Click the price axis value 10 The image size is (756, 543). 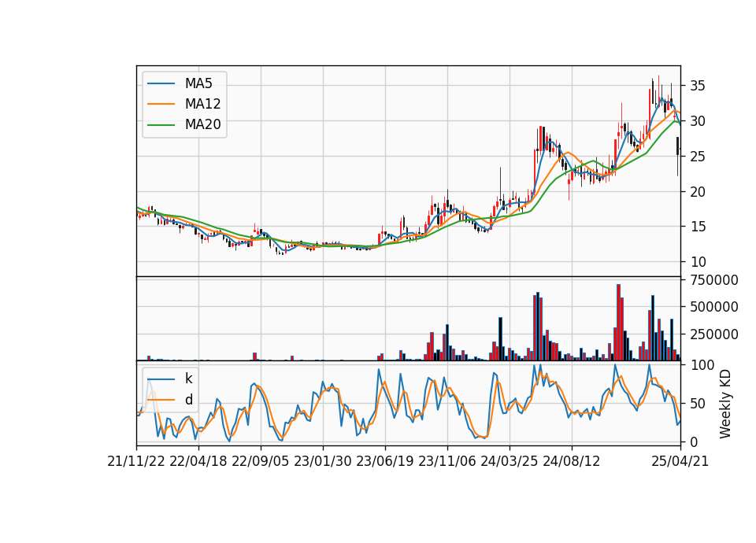click(698, 262)
